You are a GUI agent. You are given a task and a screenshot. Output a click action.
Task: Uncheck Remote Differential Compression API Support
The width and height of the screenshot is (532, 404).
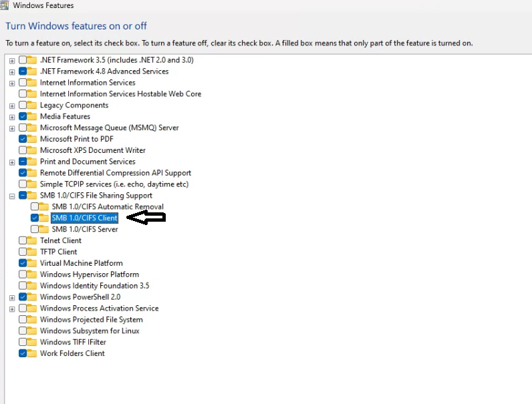pos(23,172)
